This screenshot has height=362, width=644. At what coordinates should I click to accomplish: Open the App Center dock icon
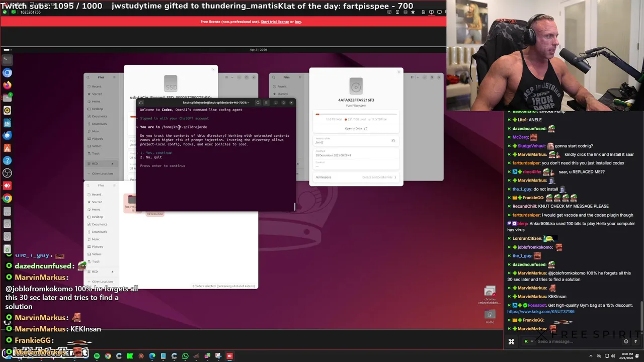[7, 148]
